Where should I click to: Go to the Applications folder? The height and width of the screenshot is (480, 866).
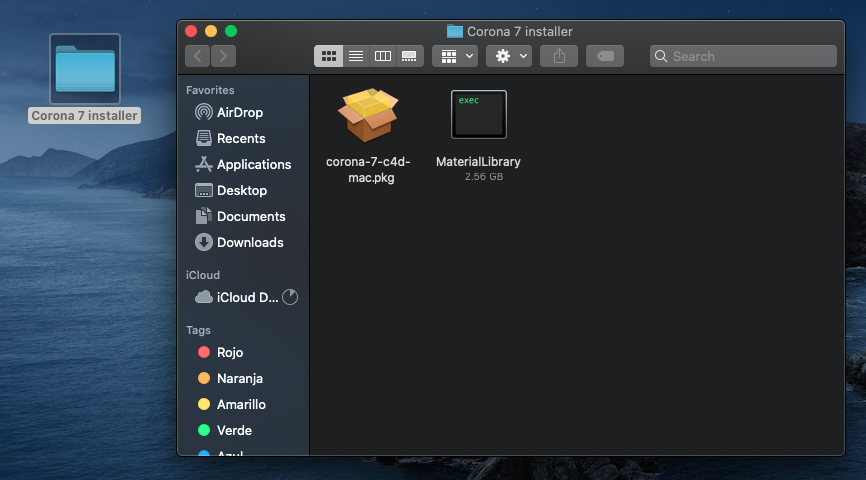243,164
